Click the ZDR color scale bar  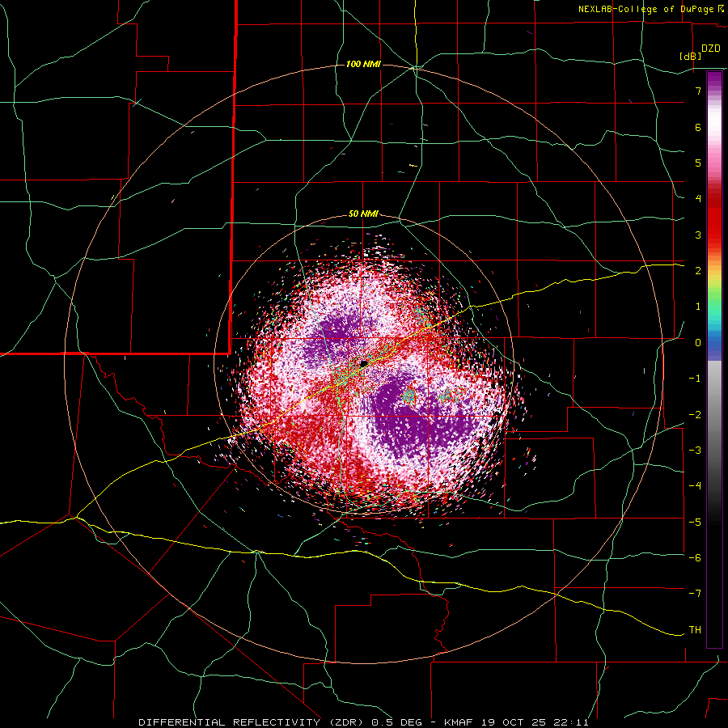(714, 359)
